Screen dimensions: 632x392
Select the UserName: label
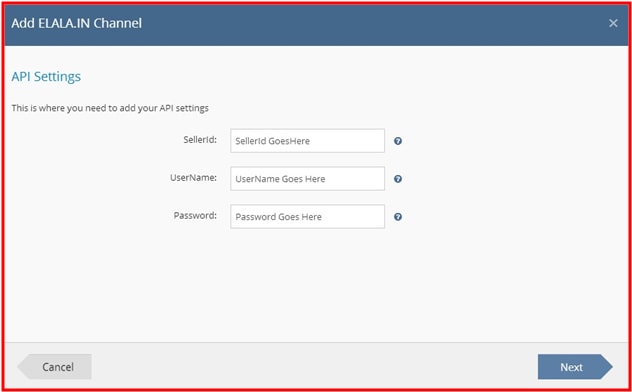(193, 177)
